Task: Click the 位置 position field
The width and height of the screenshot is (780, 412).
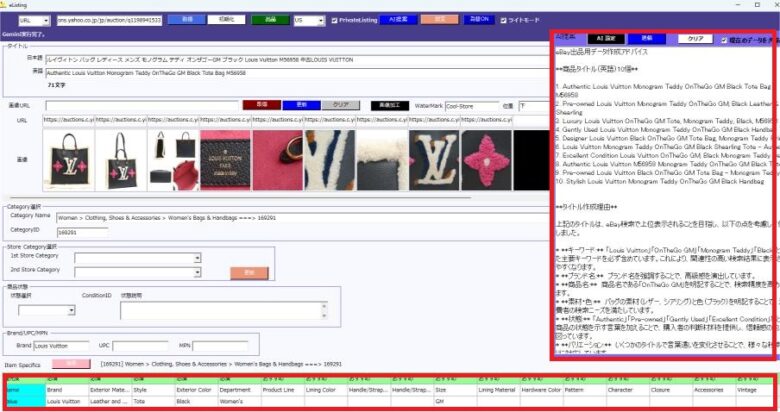Action: (x=533, y=106)
